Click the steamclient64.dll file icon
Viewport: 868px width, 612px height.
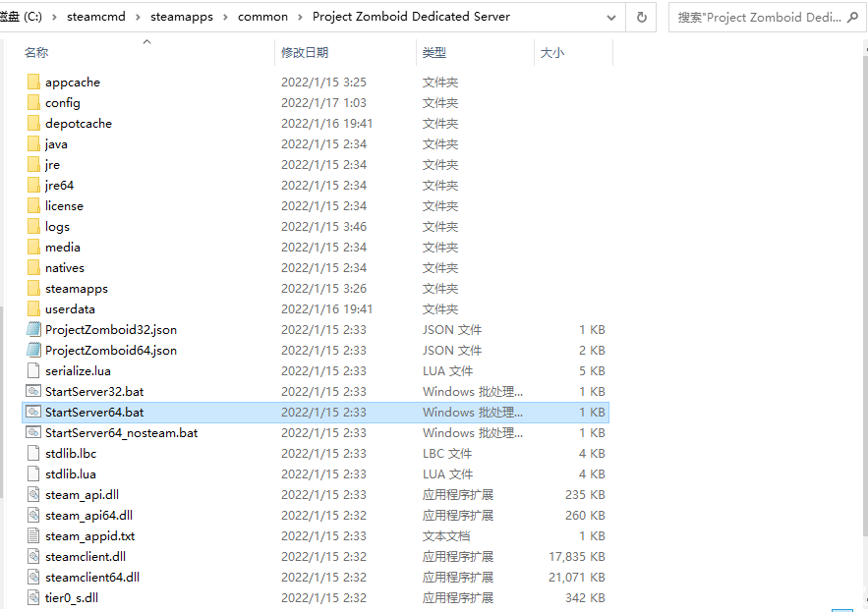(33, 578)
